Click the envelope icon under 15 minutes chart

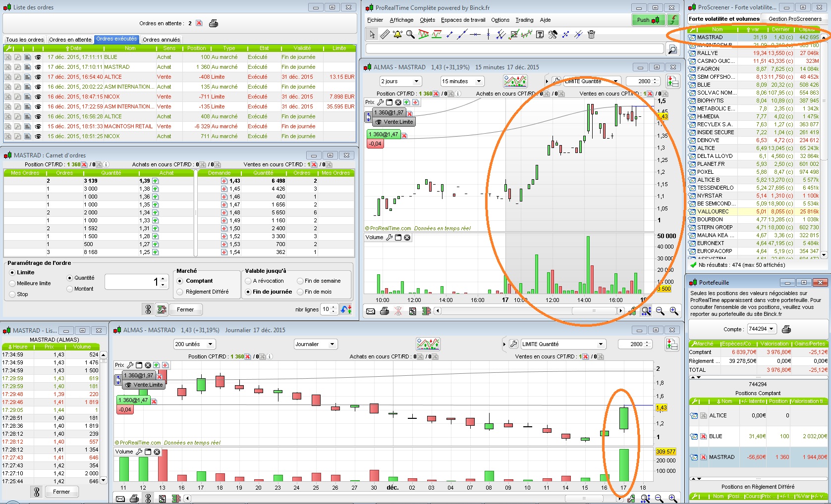point(371,311)
